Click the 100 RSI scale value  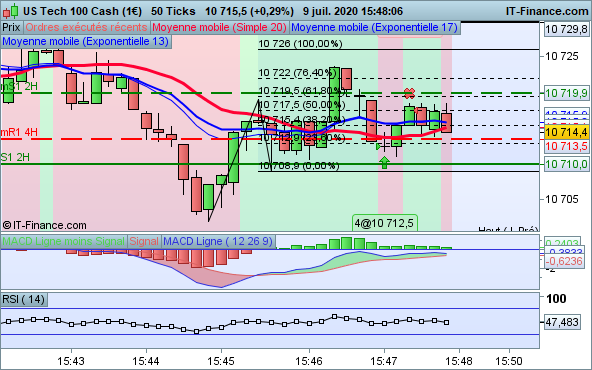click(556, 299)
